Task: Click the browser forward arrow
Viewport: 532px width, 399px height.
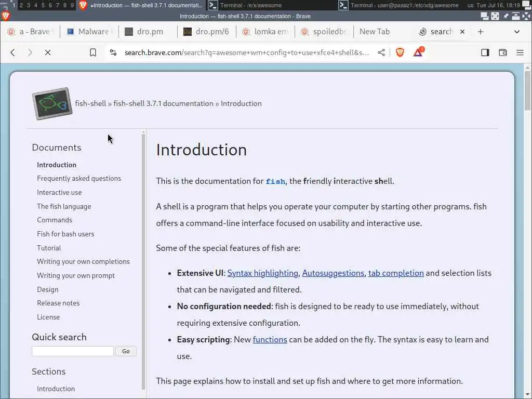Action: pos(30,52)
